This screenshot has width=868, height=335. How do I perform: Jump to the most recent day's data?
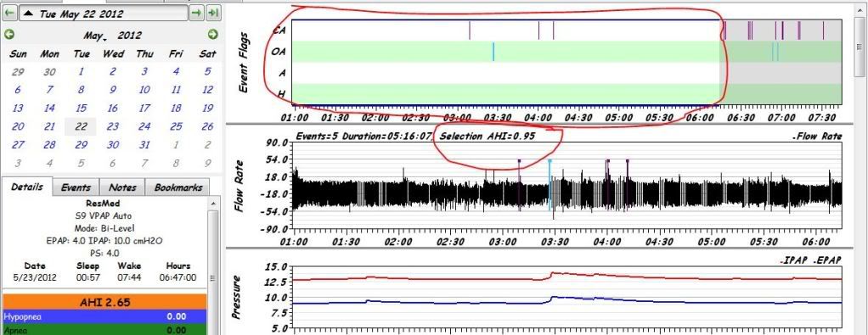point(213,14)
